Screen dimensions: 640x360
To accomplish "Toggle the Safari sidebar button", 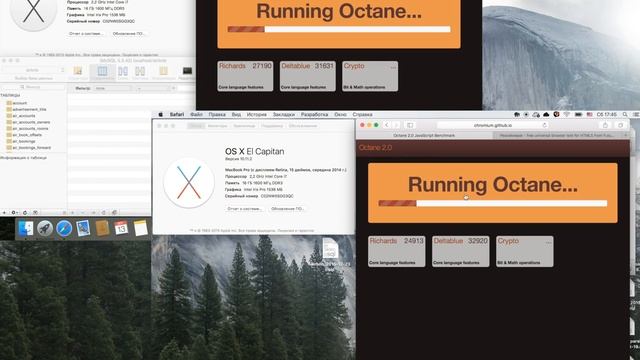I will tap(410, 125).
